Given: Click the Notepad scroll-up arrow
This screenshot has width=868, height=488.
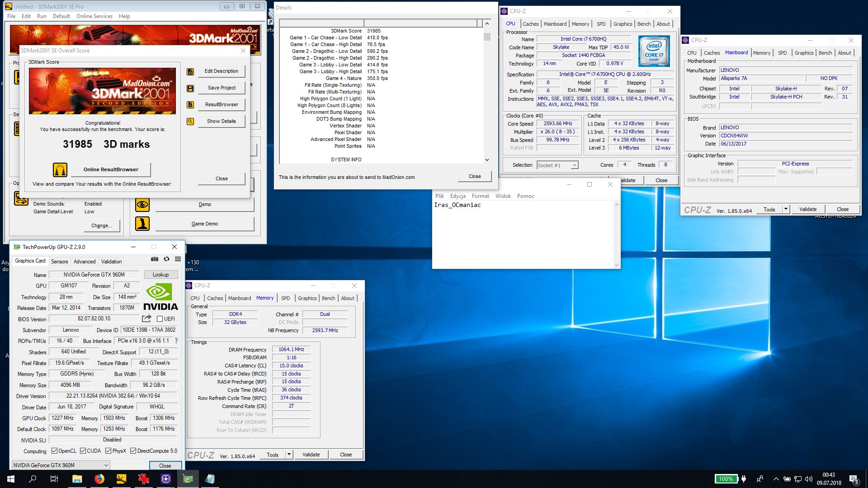Looking at the screenshot, I should coord(617,205).
